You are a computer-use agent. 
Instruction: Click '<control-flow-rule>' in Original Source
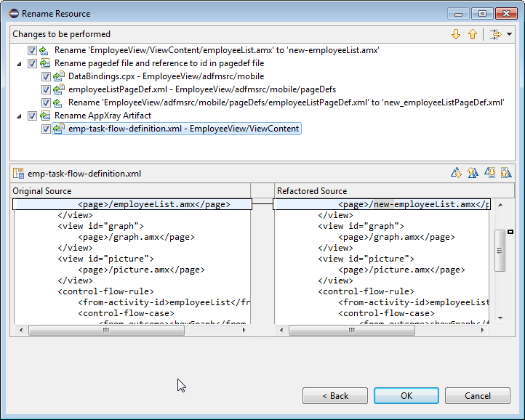(105, 291)
